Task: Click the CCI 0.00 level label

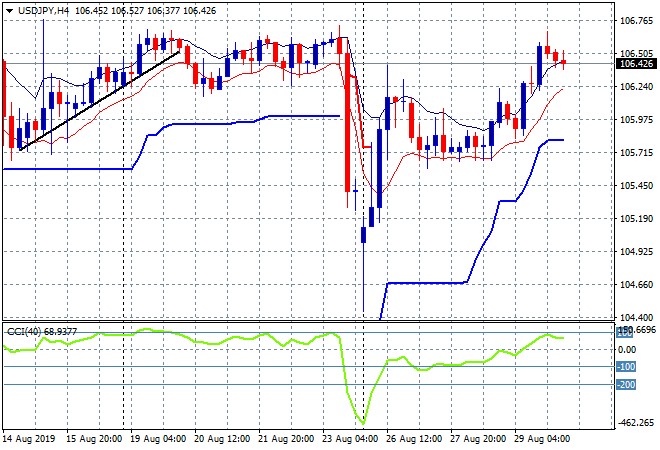Action: [x=627, y=349]
